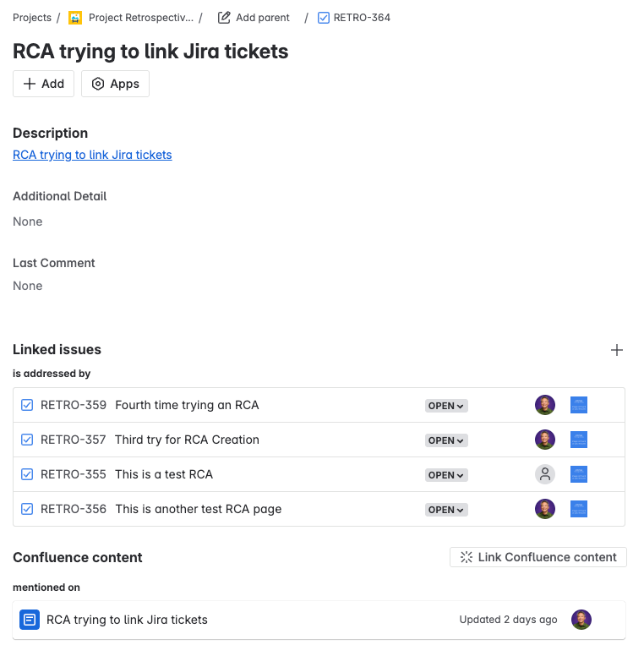Click the Project Retrospective icon in breadcrumbs
This screenshot has height=656, width=644.
75,18
